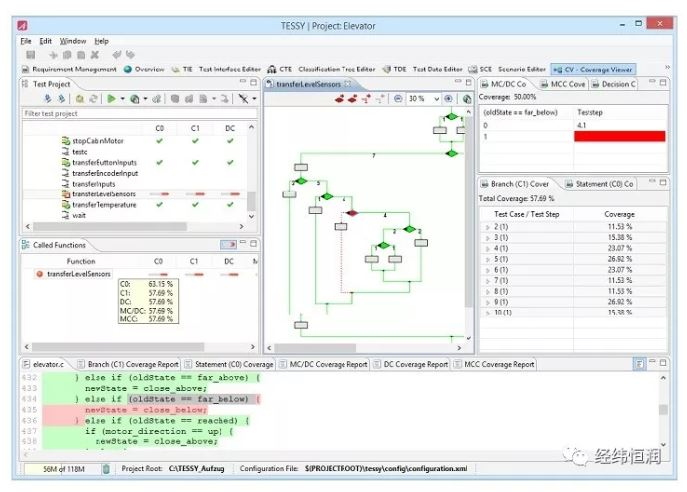Open the Help menu
687x492 pixels.
tap(102, 41)
